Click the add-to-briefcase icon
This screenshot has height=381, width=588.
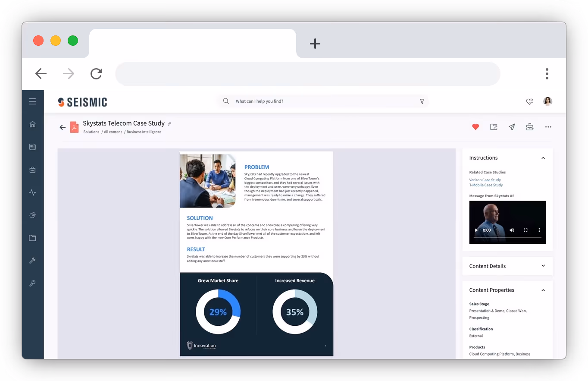pos(530,127)
